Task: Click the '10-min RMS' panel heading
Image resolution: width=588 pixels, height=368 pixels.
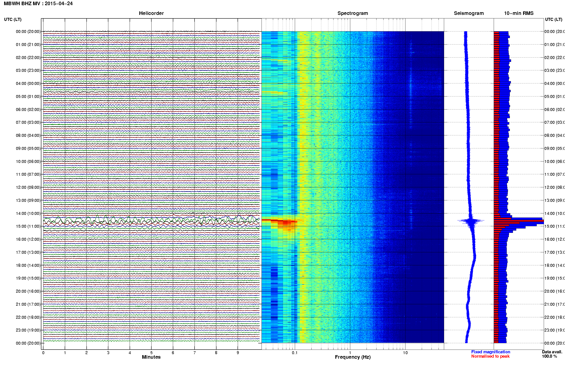Action: coord(519,13)
